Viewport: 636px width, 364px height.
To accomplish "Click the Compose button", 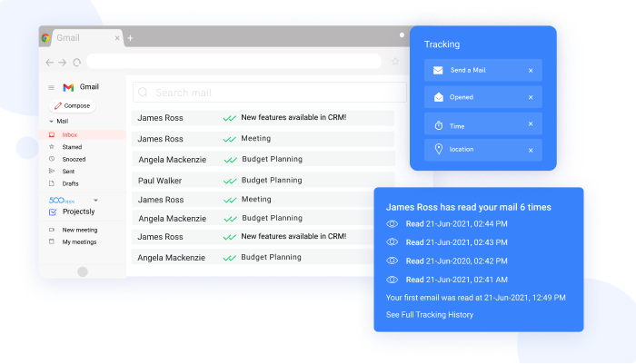I will [x=72, y=106].
